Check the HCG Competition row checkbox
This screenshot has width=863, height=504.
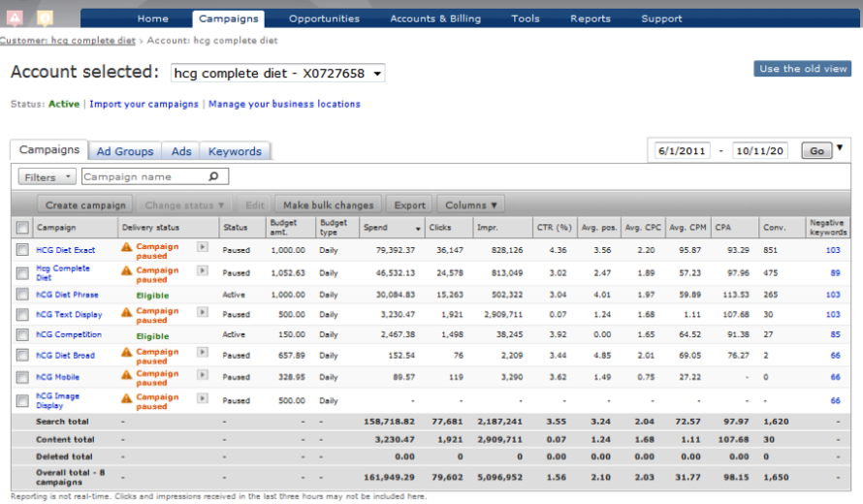coord(22,334)
